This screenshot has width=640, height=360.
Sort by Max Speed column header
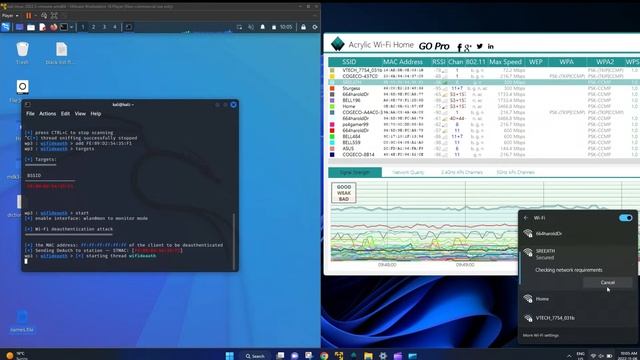505,62
